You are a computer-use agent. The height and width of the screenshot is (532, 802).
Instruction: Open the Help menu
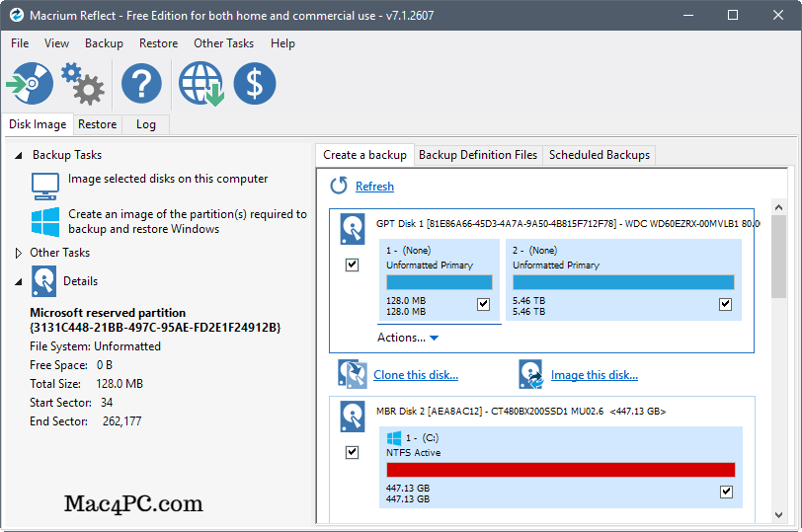click(x=282, y=43)
